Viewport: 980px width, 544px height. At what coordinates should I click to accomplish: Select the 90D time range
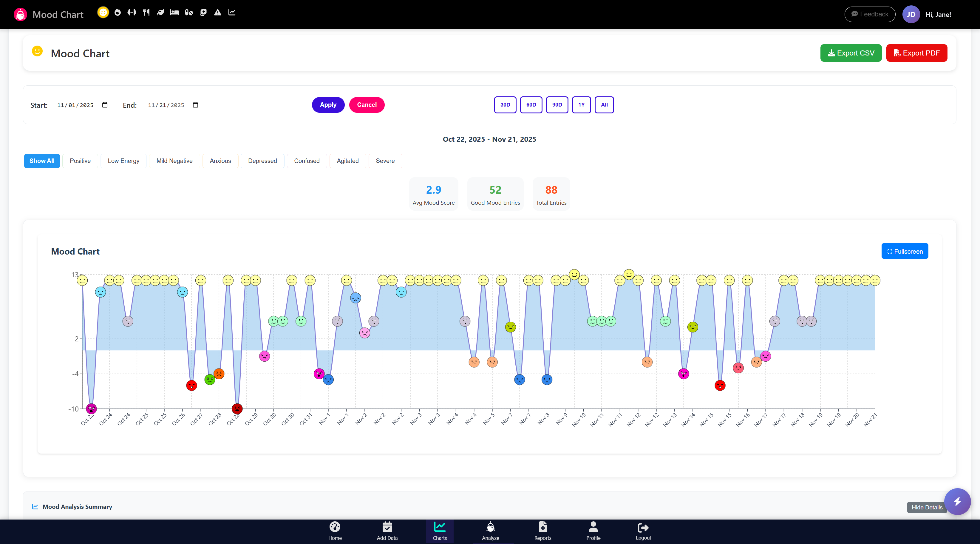tap(557, 105)
